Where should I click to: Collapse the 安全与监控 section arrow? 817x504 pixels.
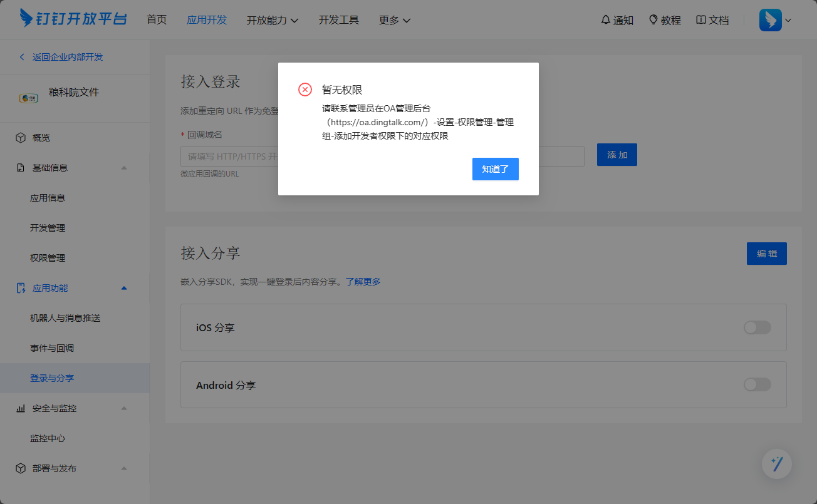point(124,408)
